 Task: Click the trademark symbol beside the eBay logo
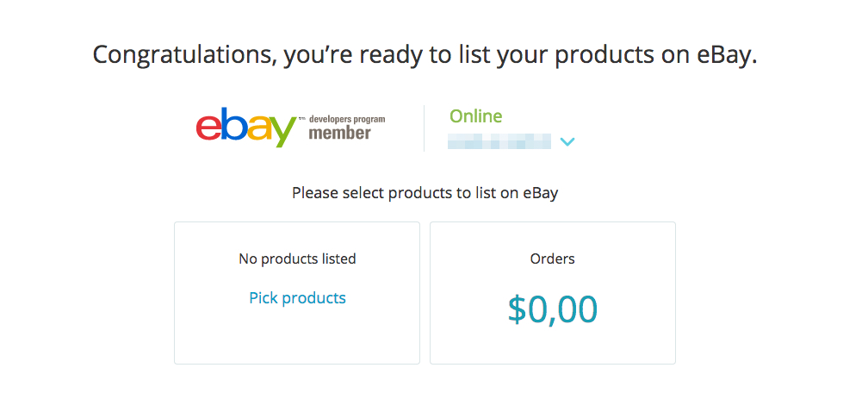pyautogui.click(x=301, y=118)
